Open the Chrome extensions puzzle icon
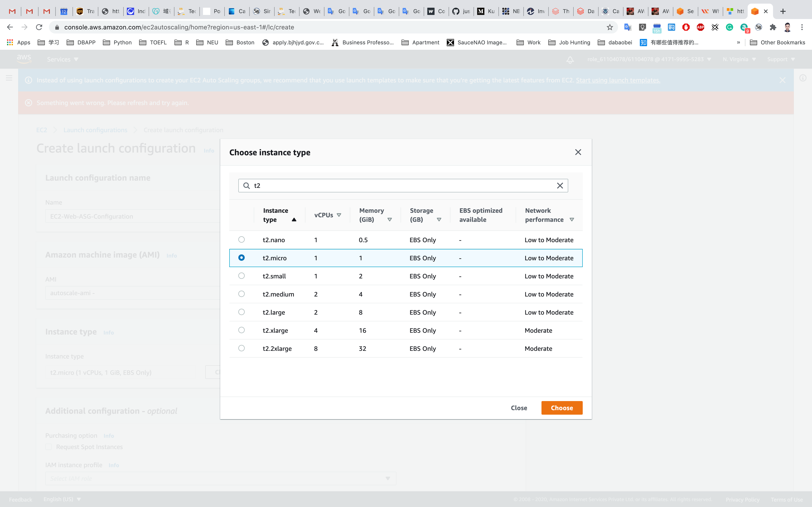This screenshot has width=812, height=507. click(x=773, y=27)
